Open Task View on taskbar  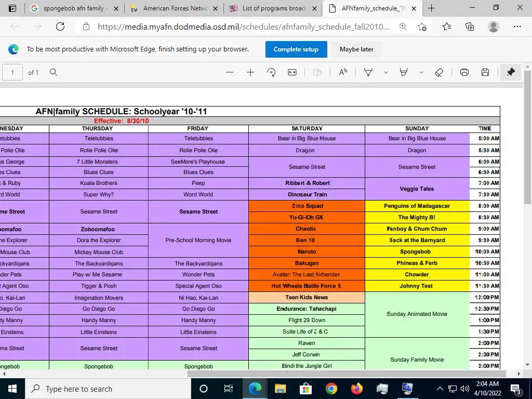[x=229, y=389]
